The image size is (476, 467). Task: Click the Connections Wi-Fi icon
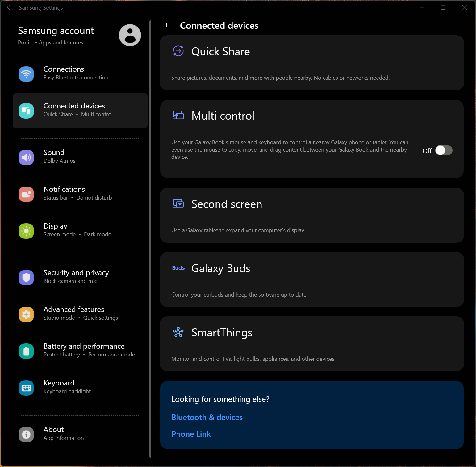pos(26,74)
